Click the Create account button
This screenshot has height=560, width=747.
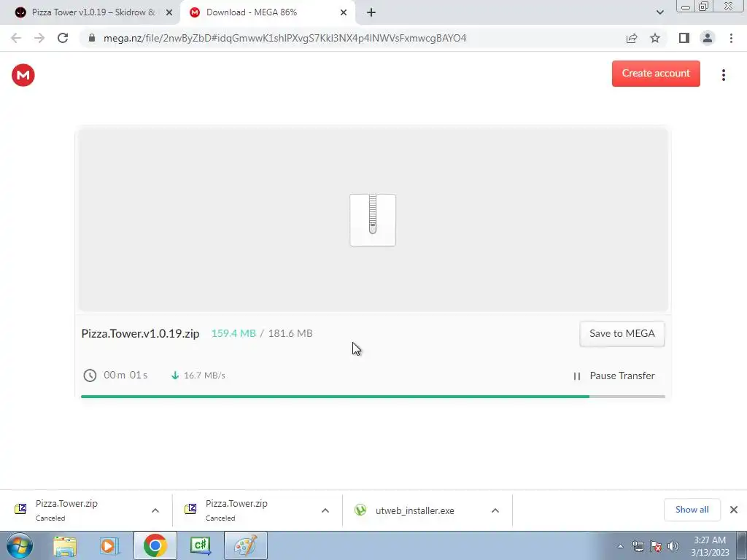coord(656,74)
